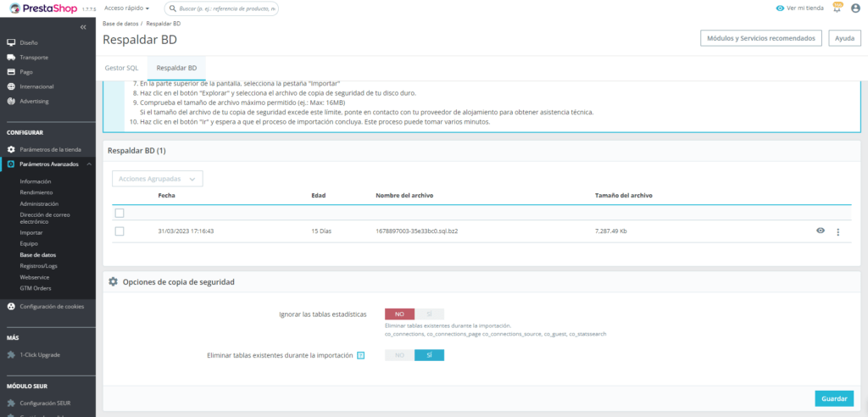This screenshot has height=417, width=868.
Task: Click the Internacional globe icon
Action: click(x=11, y=86)
